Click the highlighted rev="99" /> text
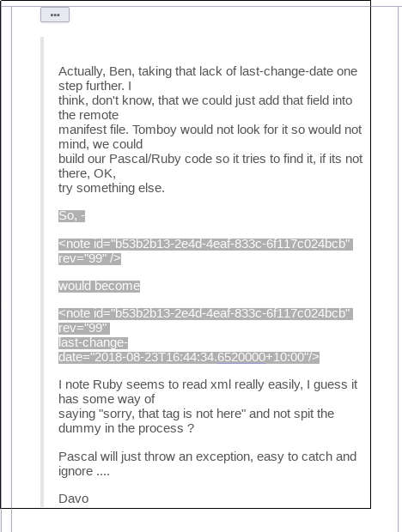The height and width of the screenshot is (532, 402). (89, 258)
